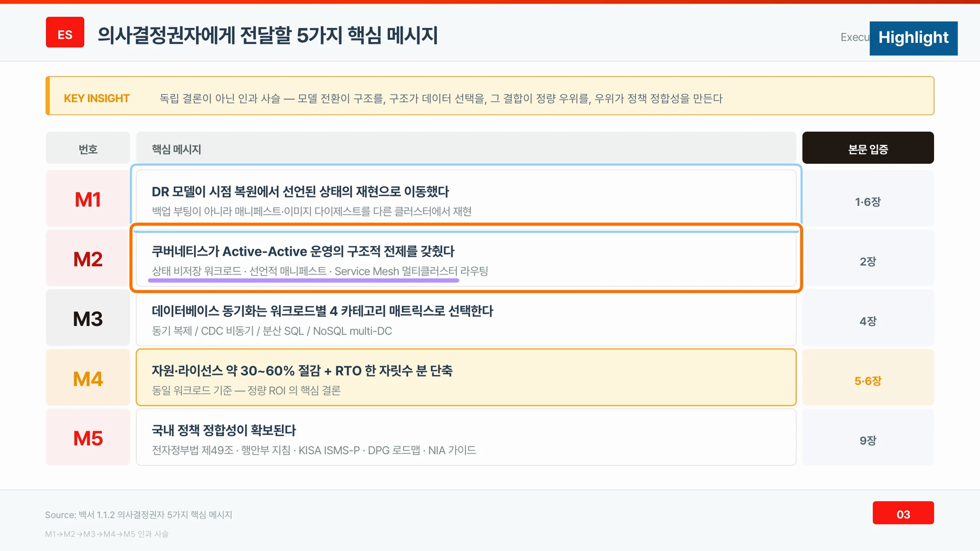Click the 2장 chapter cell
The image size is (980, 551).
[868, 258]
